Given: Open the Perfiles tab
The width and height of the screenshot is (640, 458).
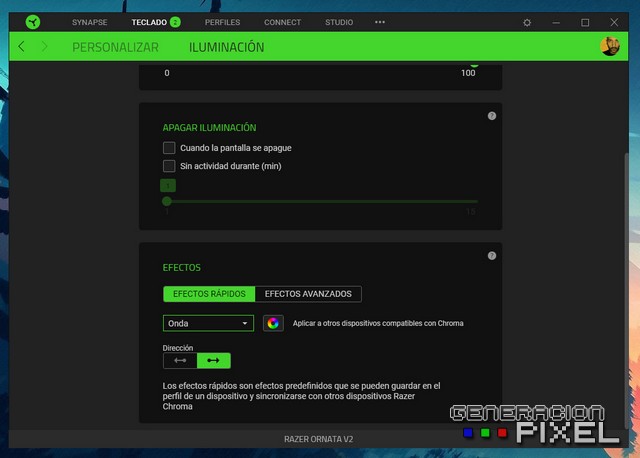Looking at the screenshot, I should (222, 22).
